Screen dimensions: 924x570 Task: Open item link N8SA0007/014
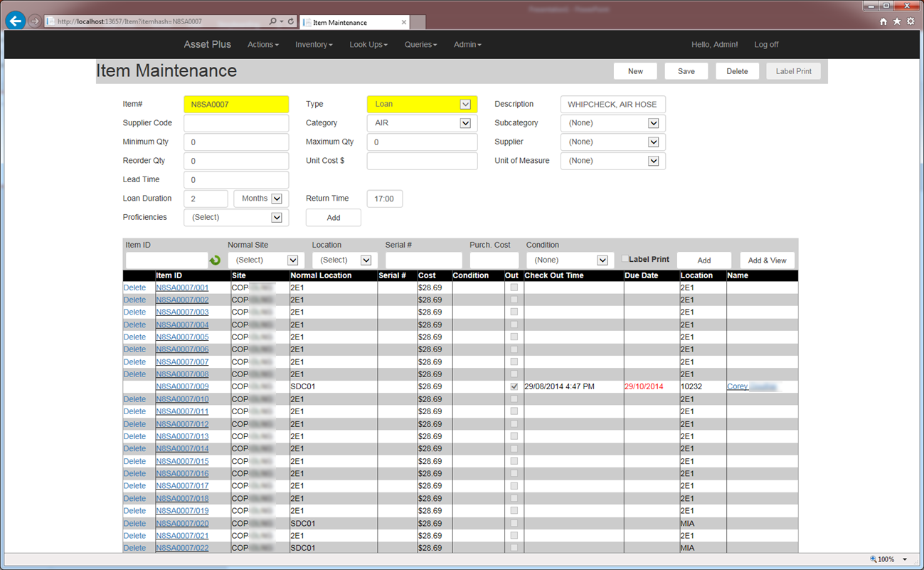pos(182,449)
